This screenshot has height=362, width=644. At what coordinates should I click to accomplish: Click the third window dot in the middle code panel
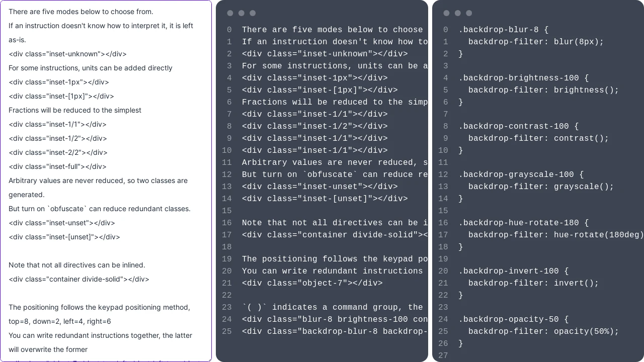tap(253, 13)
